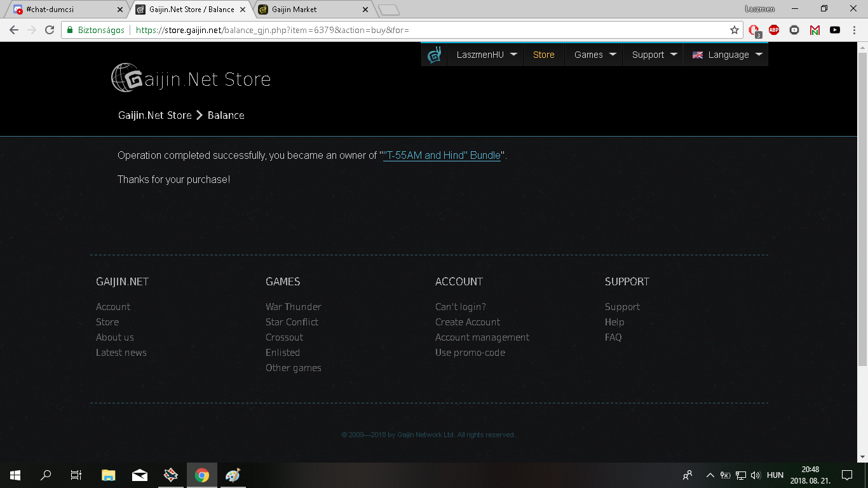
Task: Click the Gaijin snail logo in nav bar
Action: point(434,55)
